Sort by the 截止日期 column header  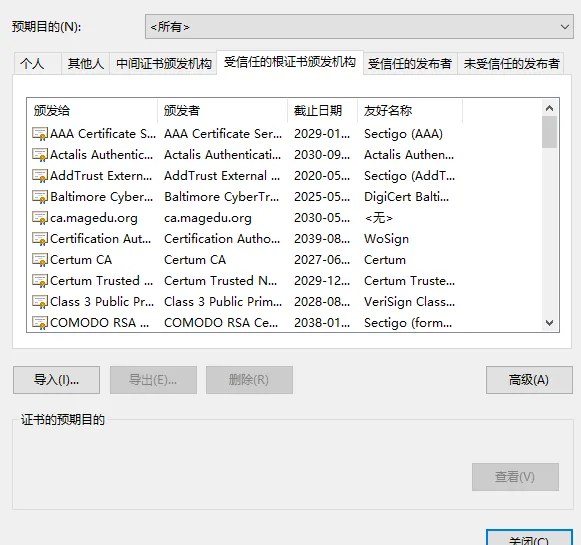point(322,110)
